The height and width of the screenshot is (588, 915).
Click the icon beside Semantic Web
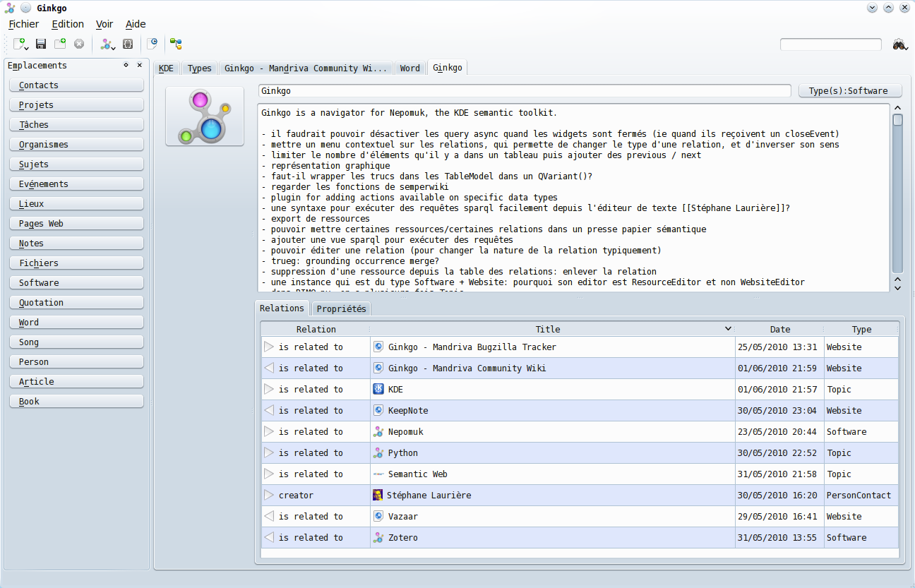click(x=378, y=474)
